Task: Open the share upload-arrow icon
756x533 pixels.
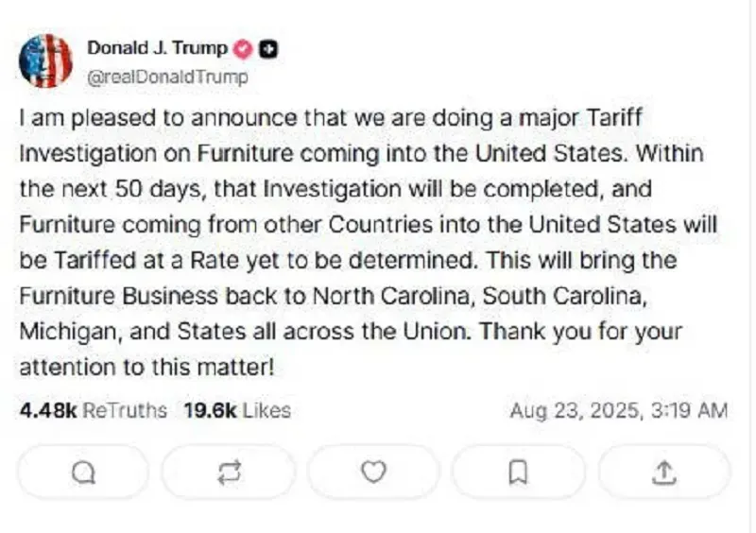Action: pos(664,473)
